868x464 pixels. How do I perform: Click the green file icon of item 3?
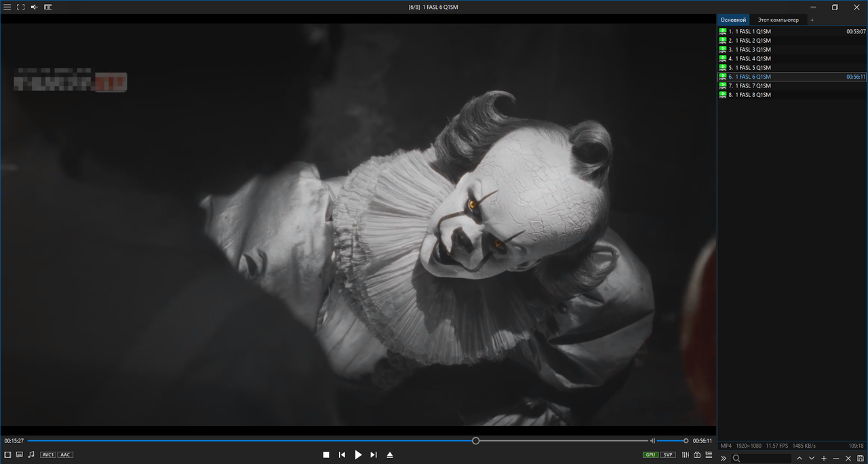(723, 50)
